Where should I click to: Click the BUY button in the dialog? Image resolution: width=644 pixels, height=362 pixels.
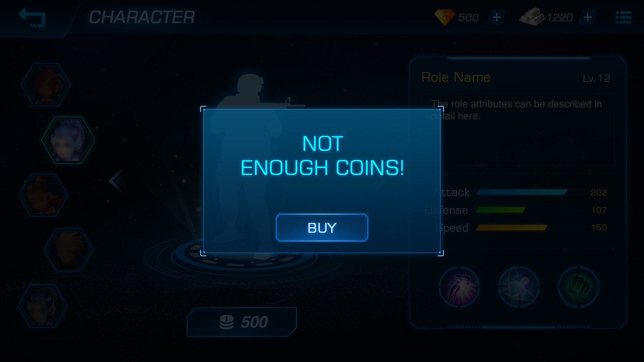pos(322,228)
